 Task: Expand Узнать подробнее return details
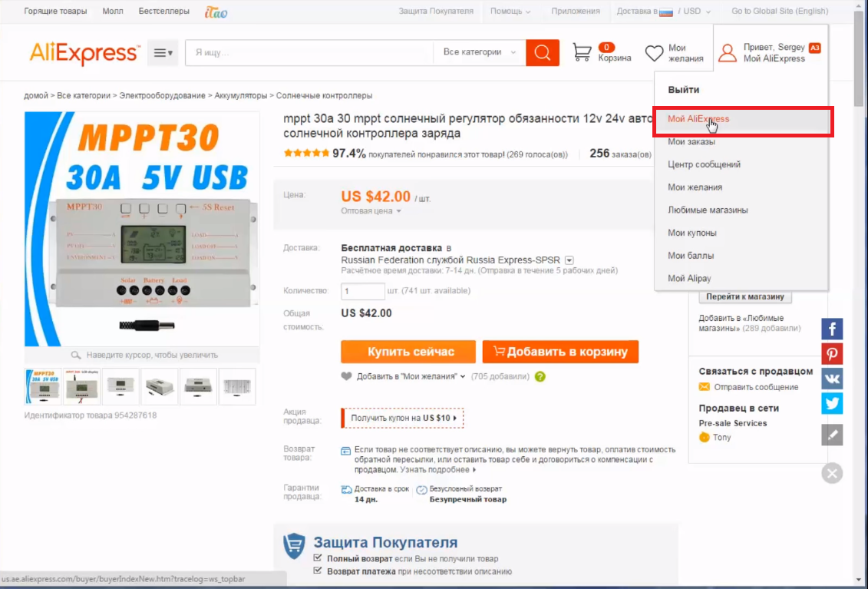437,470
